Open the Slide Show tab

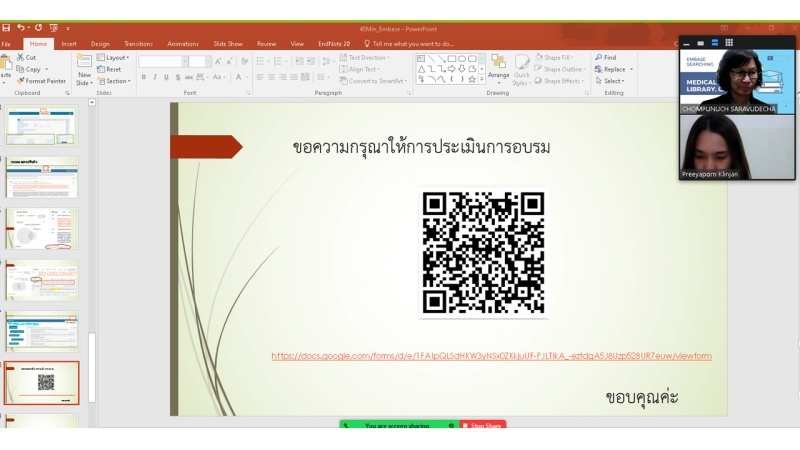point(228,44)
